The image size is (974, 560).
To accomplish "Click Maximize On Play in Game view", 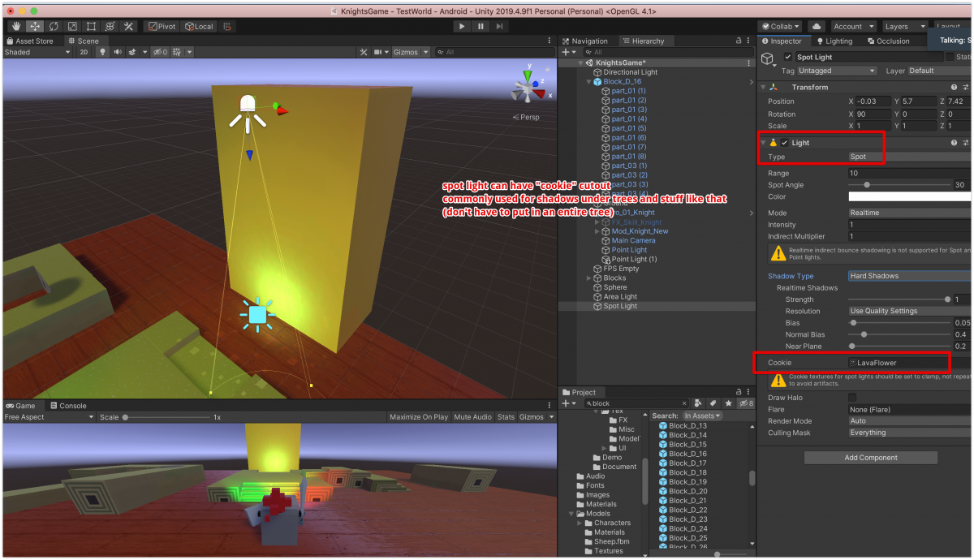I will 418,417.
